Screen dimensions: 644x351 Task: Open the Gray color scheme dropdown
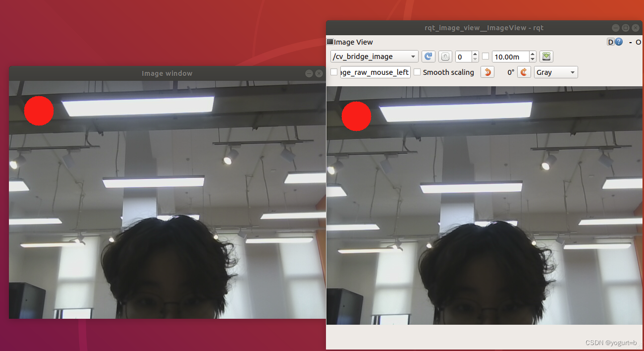click(x=556, y=72)
